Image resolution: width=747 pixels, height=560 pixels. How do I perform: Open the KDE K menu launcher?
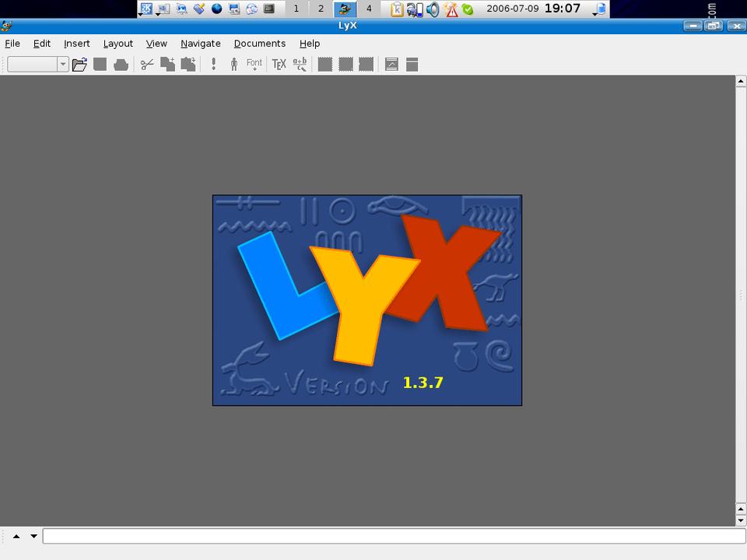(x=146, y=9)
